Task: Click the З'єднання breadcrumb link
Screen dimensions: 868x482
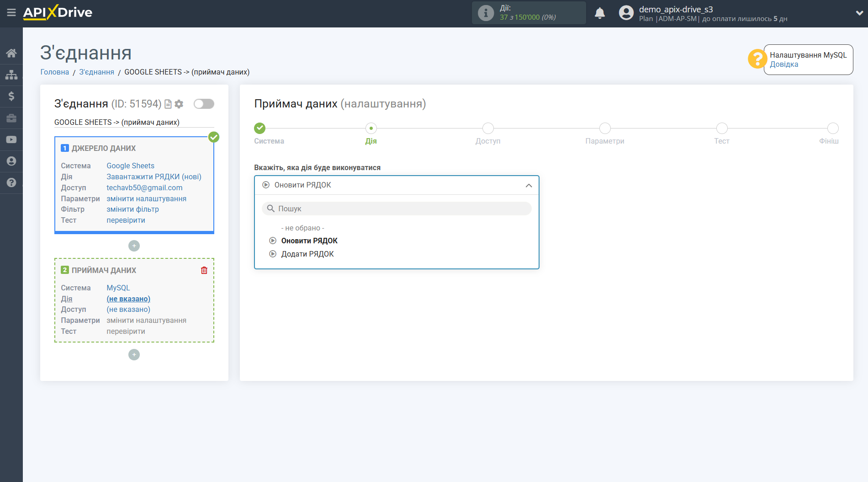Action: 96,72
